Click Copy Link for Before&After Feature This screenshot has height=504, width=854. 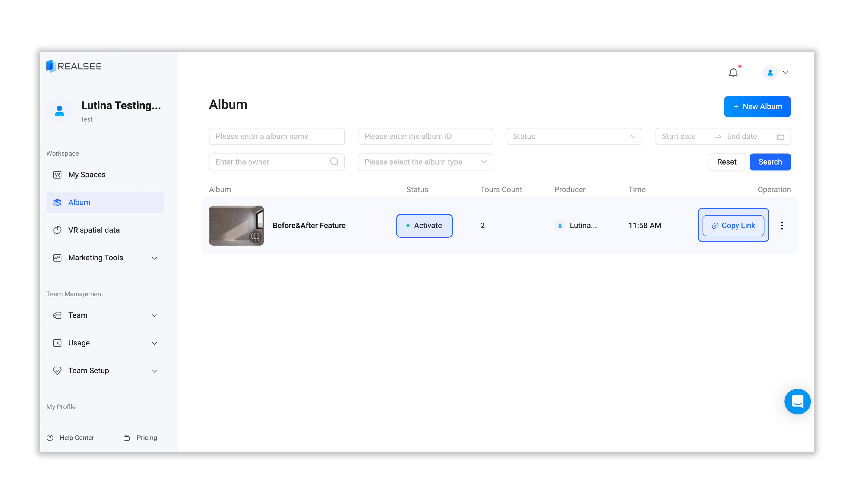point(733,226)
